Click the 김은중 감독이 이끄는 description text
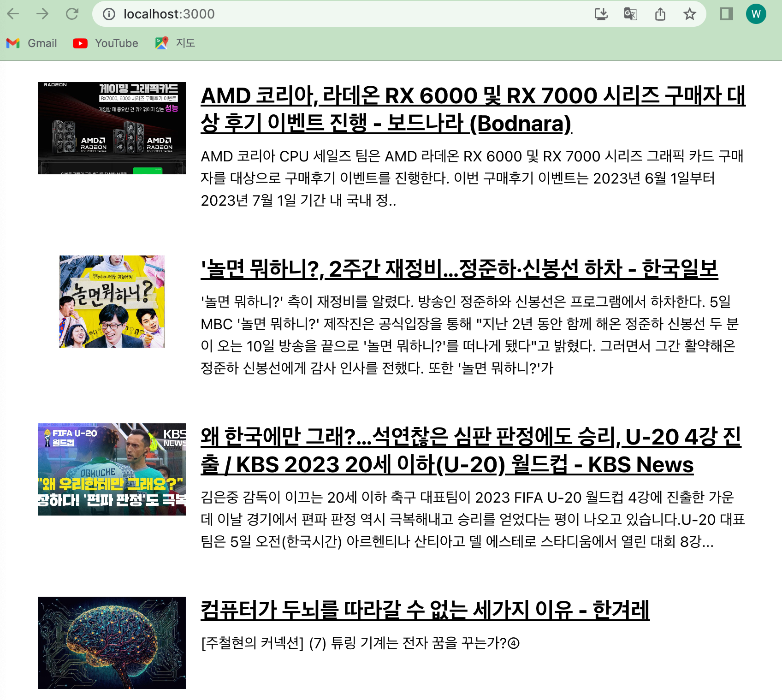782x700 pixels. 473,519
